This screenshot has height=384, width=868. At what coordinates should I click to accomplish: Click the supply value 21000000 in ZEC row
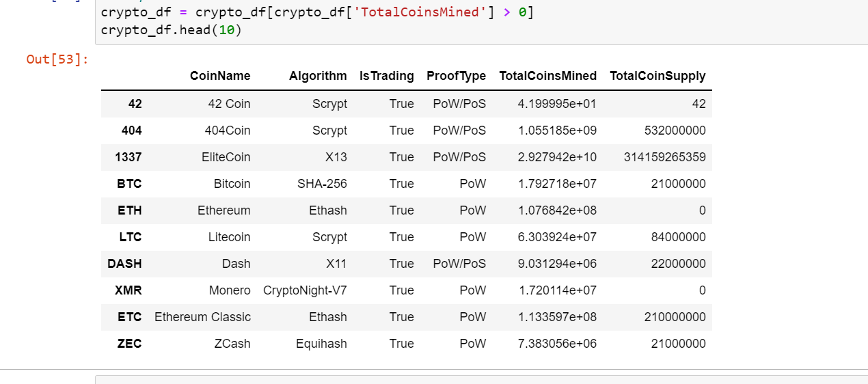pos(678,344)
